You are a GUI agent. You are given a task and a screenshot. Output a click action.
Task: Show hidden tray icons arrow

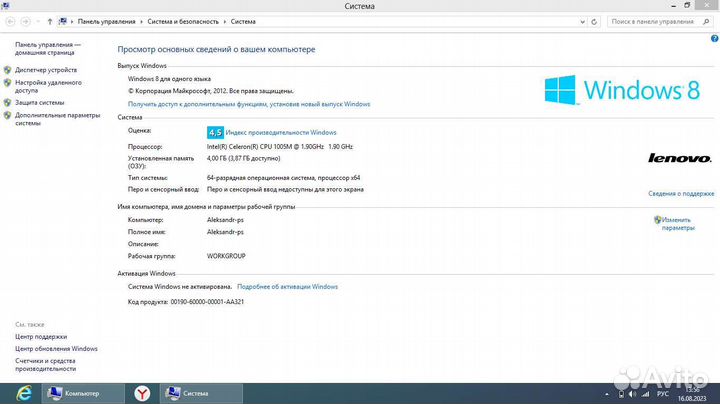[x=607, y=394]
